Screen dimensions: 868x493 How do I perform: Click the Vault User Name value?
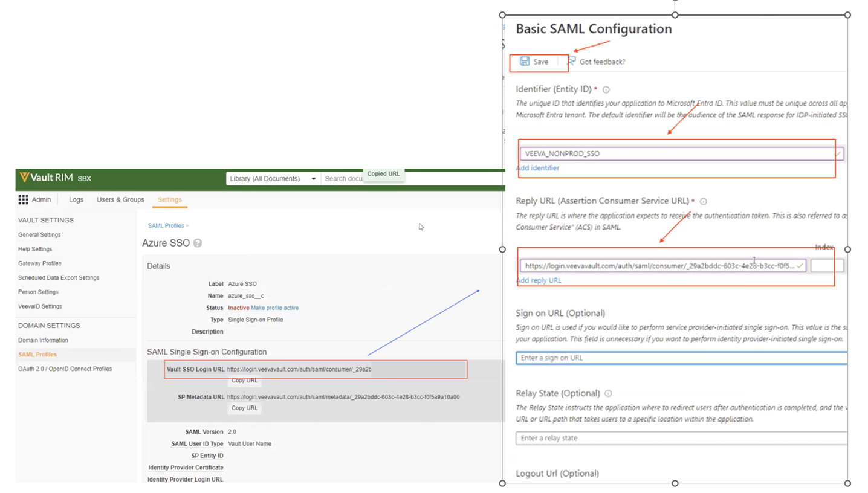click(249, 443)
